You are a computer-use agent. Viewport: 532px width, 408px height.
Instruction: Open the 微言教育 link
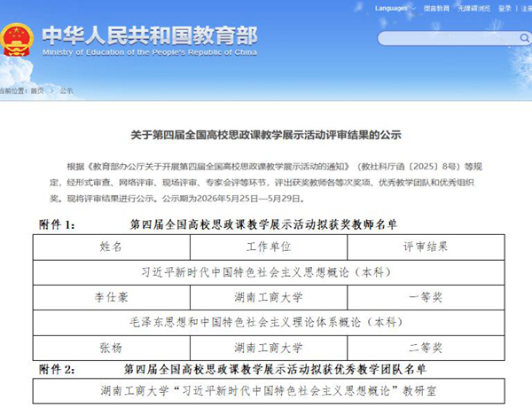(436, 8)
